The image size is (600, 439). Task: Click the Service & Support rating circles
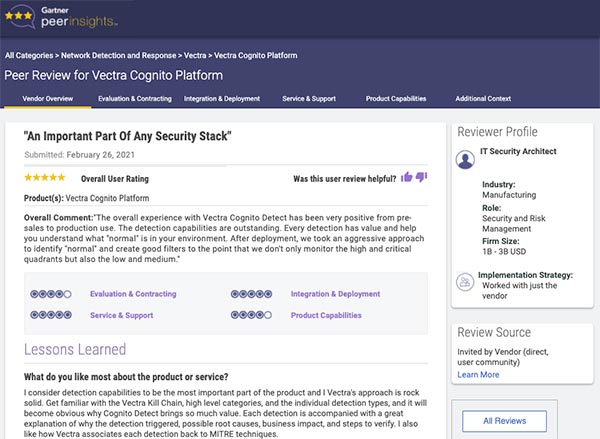coord(51,315)
